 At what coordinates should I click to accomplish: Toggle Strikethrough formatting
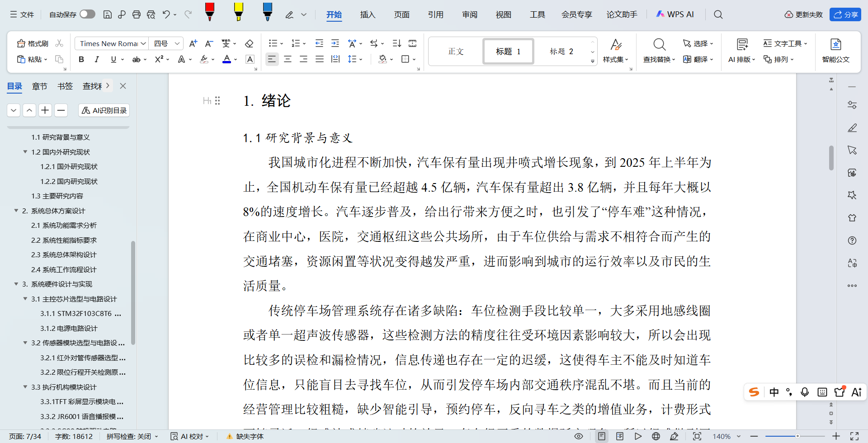point(136,59)
